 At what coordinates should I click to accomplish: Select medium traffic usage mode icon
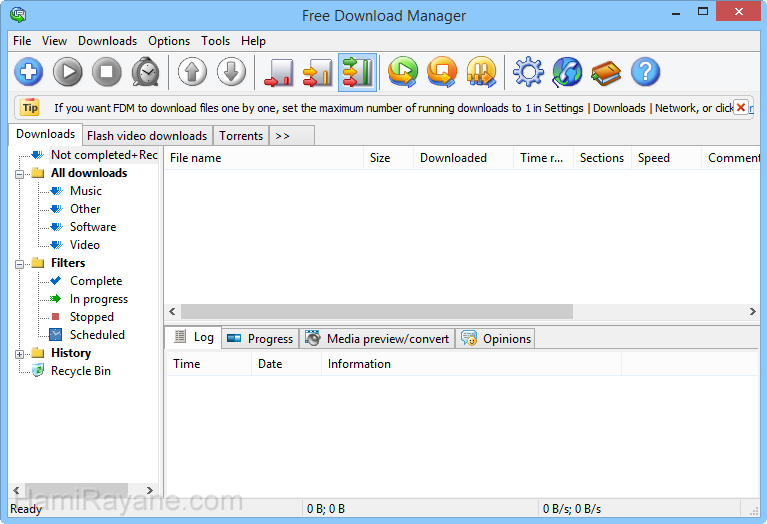pos(318,72)
